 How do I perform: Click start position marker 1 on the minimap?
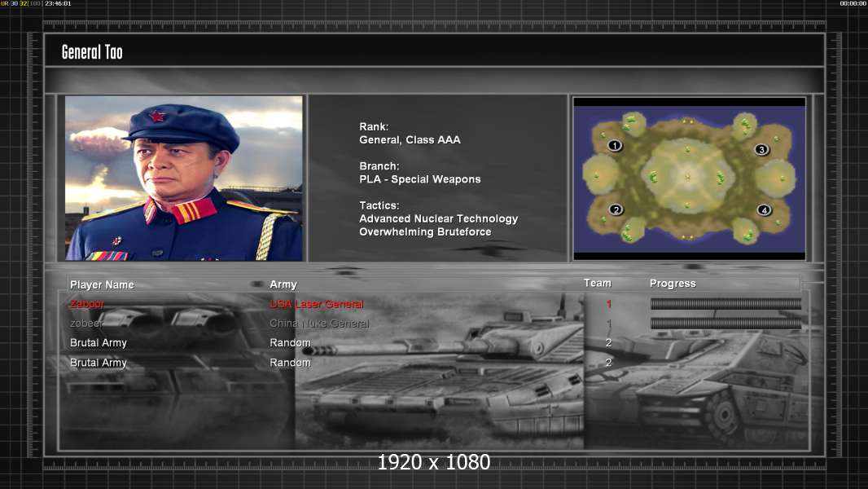tap(615, 146)
